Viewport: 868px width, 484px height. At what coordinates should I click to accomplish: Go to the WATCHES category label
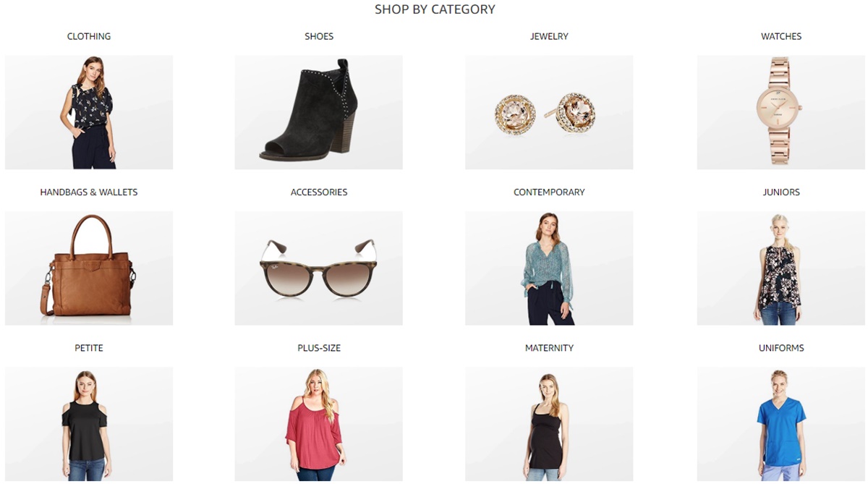point(781,36)
